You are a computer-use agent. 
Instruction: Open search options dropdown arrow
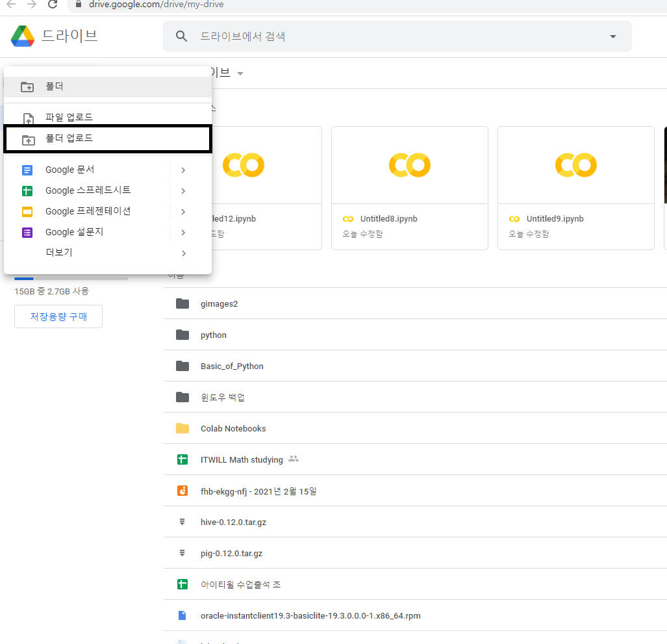pos(612,36)
